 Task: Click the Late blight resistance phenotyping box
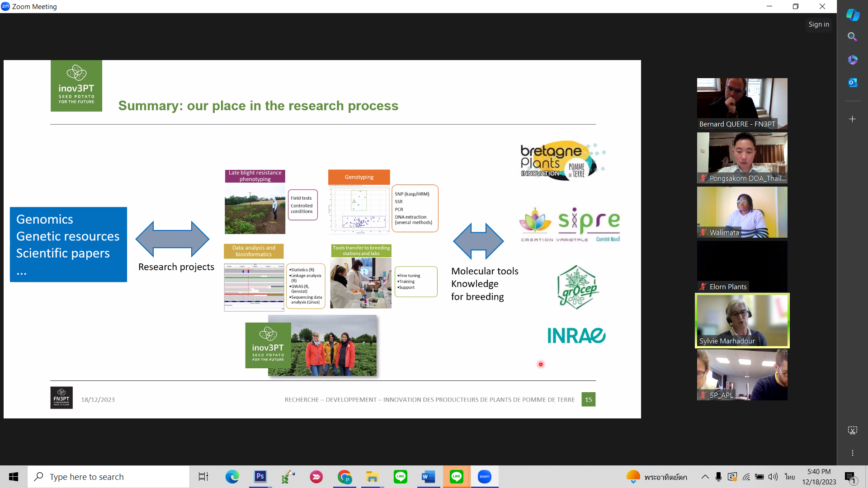click(x=255, y=176)
